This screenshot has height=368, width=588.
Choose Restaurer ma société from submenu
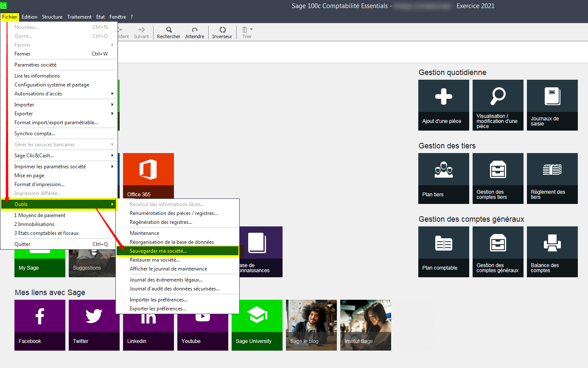tap(154, 260)
